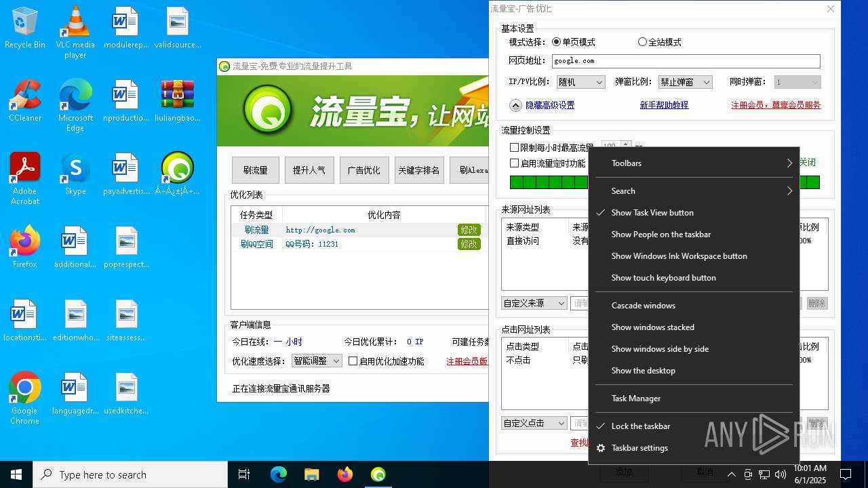This screenshot has height=488, width=868.
Task: Open 优化速度选择 dropdown showing 智能调整
Action: 317,361
